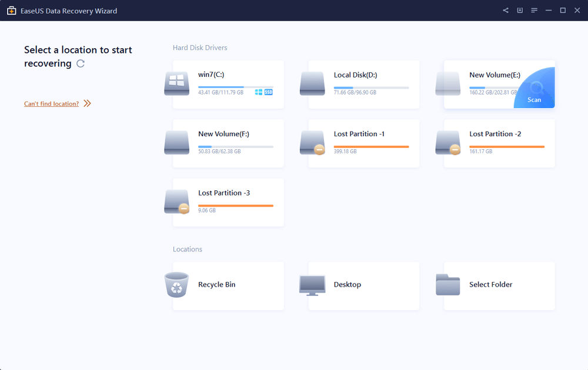Click the '399.18 GB' size text
Viewport: 588px width, 370px height.
(345, 152)
